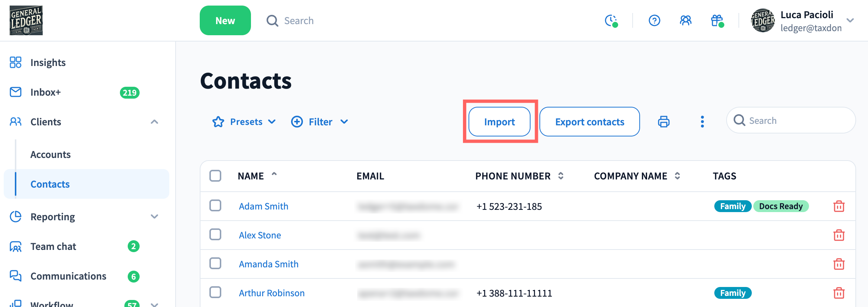868x307 pixels.
Task: Open the help question mark icon
Action: tap(654, 20)
